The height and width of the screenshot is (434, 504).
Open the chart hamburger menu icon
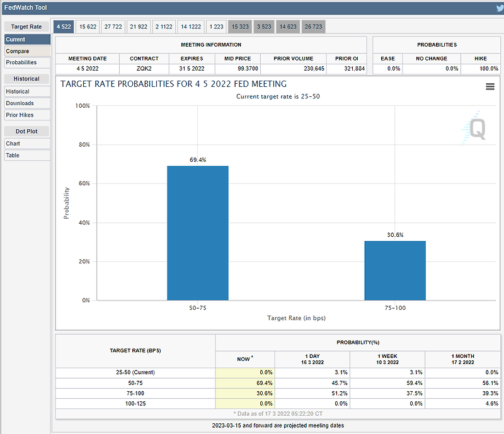(x=490, y=86)
